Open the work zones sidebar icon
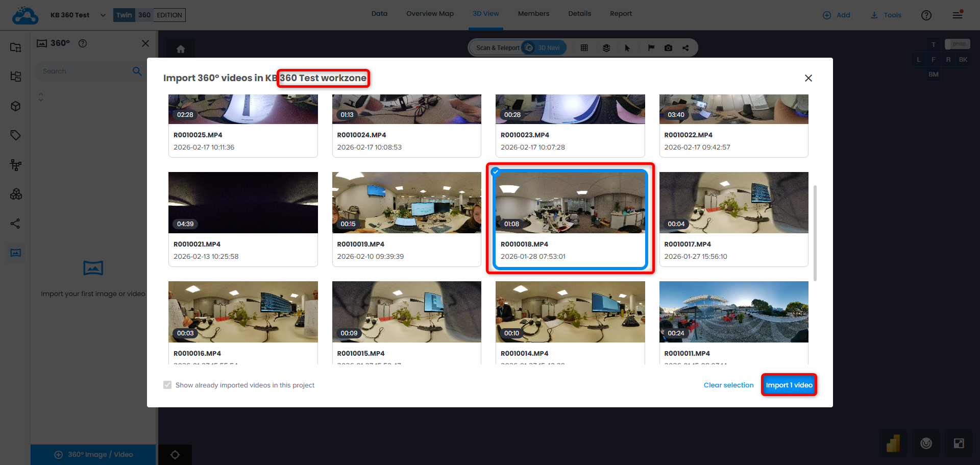The height and width of the screenshot is (465, 980). 16,47
